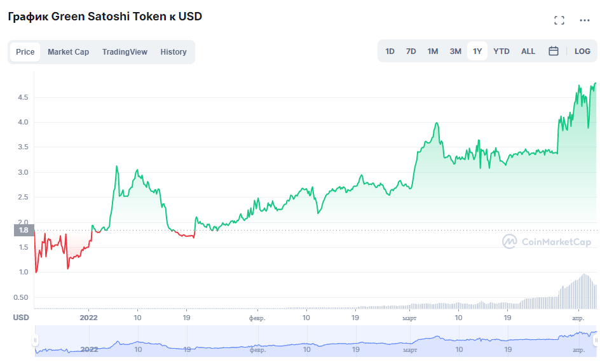Image resolution: width=600 pixels, height=364 pixels.
Task: Show ALL time price history
Action: 528,51
